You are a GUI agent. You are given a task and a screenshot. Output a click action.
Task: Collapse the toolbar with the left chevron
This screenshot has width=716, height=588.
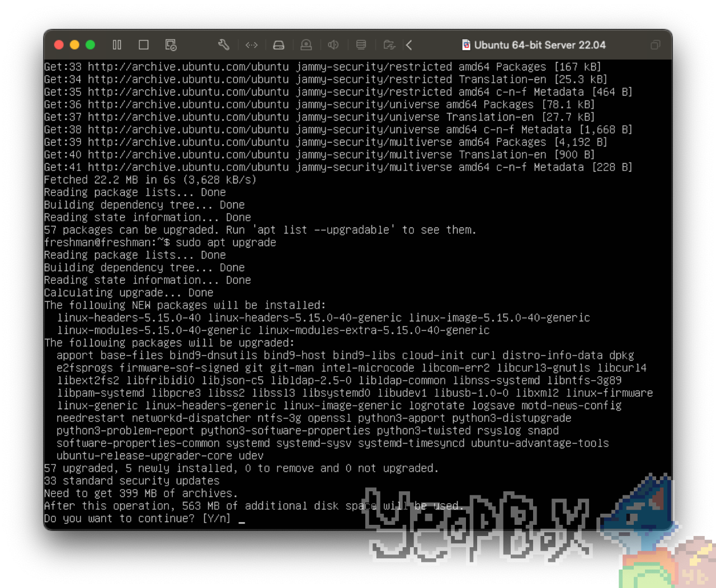pos(409,45)
